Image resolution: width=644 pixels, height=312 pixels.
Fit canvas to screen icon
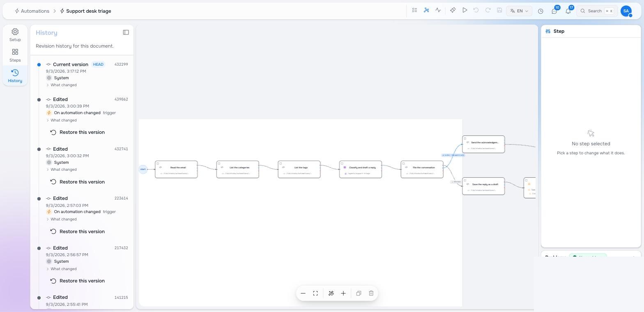tap(315, 293)
